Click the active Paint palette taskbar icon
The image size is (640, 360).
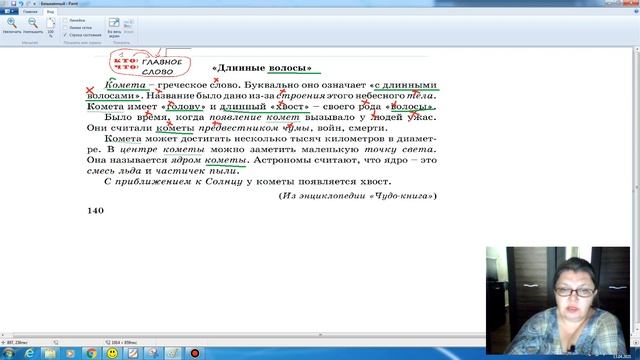[173, 353]
